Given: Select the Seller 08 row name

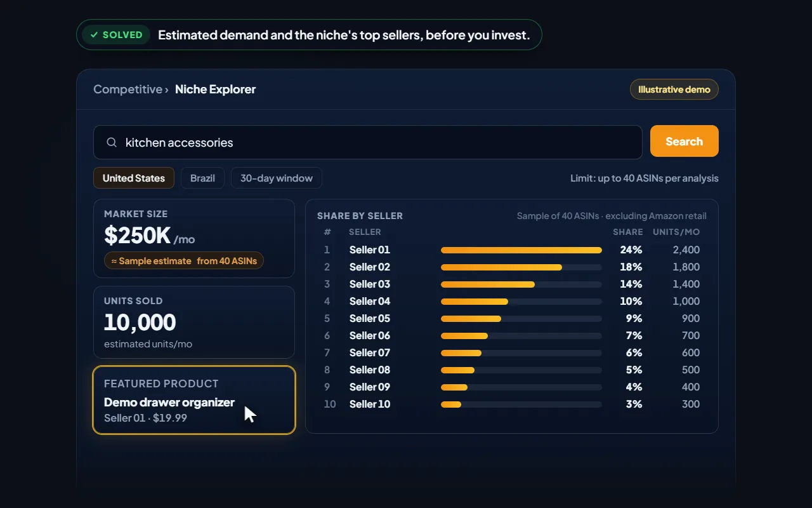Looking at the screenshot, I should tap(370, 370).
